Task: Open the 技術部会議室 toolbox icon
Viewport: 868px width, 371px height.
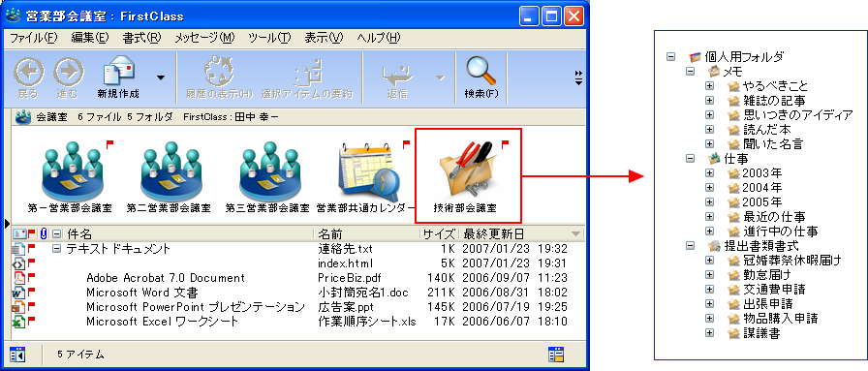Action: [x=467, y=169]
